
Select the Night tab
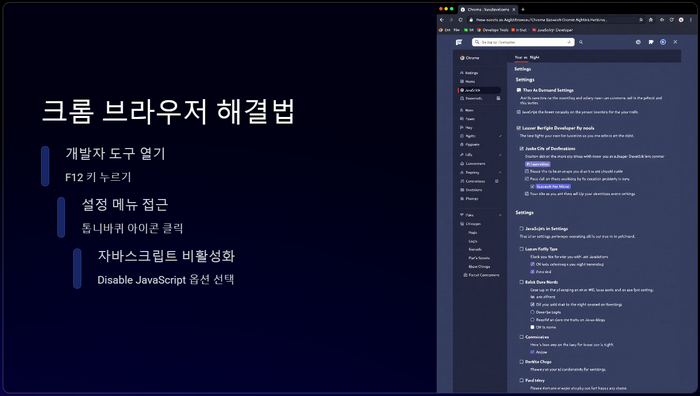[534, 58]
